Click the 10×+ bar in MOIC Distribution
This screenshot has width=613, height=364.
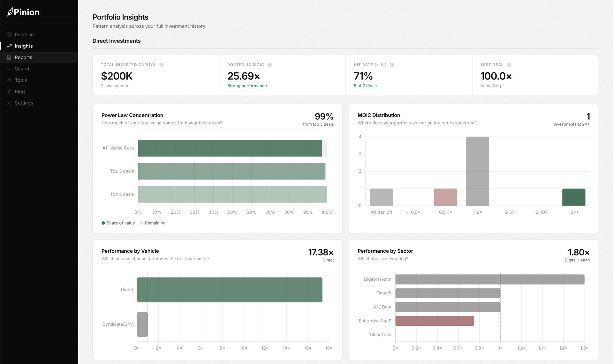(x=574, y=197)
